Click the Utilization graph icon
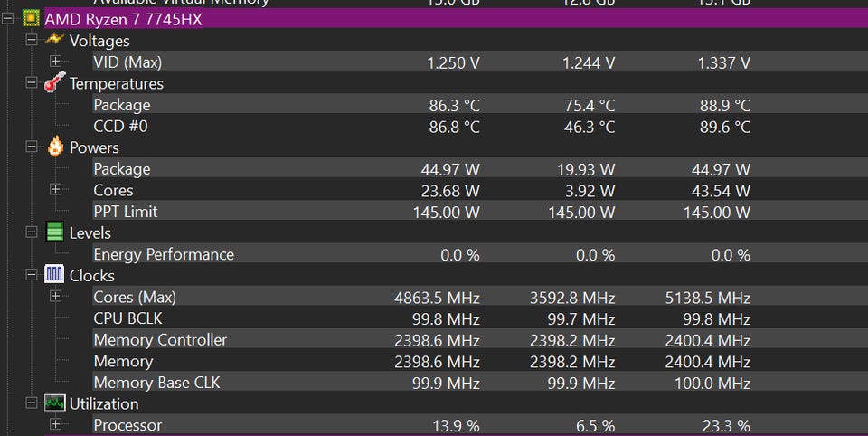 click(x=55, y=403)
